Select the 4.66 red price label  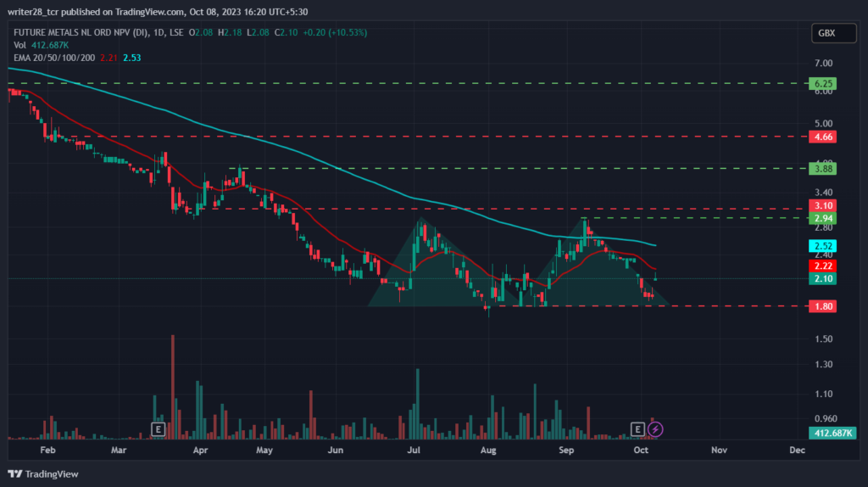pyautogui.click(x=822, y=137)
